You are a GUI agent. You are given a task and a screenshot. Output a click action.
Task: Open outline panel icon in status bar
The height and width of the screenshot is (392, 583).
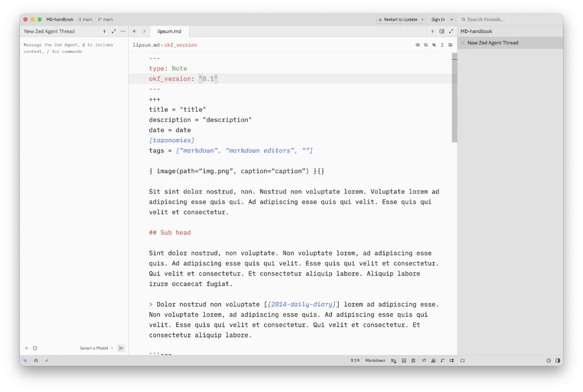tap(424, 360)
